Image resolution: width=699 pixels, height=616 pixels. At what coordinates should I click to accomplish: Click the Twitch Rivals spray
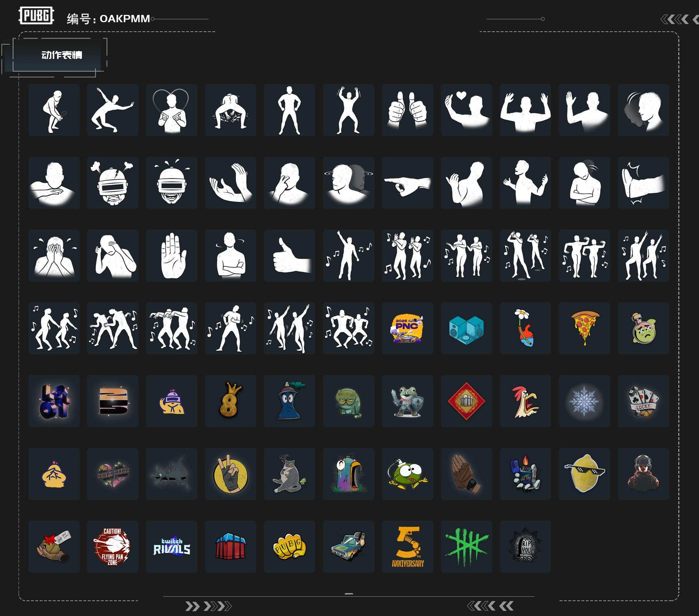click(x=171, y=547)
